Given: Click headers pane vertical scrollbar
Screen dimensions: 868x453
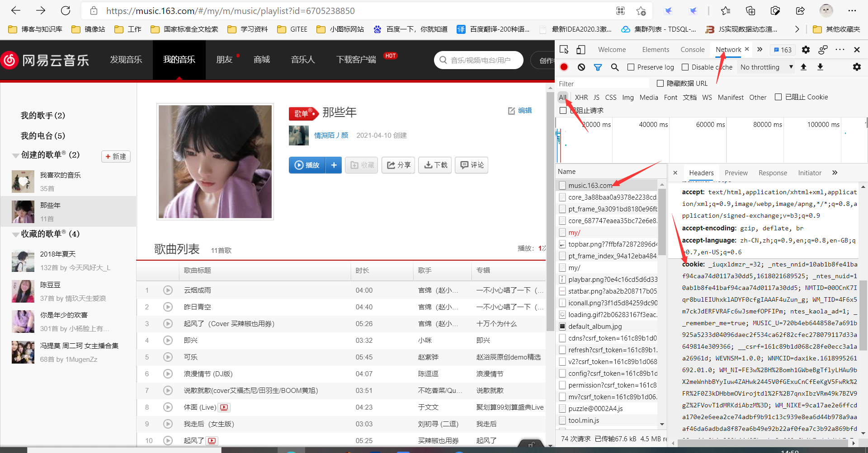Looking at the screenshot, I should 863,315.
